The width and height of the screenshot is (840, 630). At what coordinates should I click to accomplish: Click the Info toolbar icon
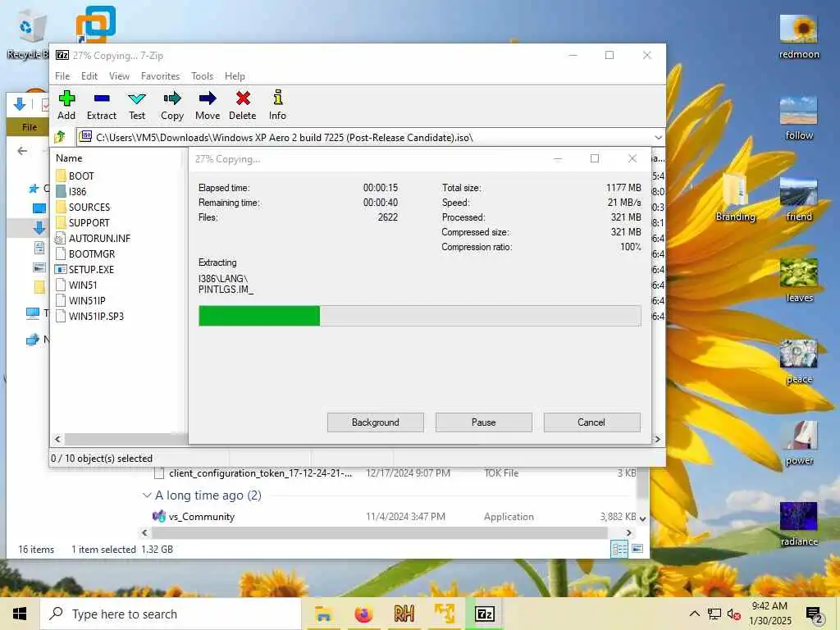[277, 105]
